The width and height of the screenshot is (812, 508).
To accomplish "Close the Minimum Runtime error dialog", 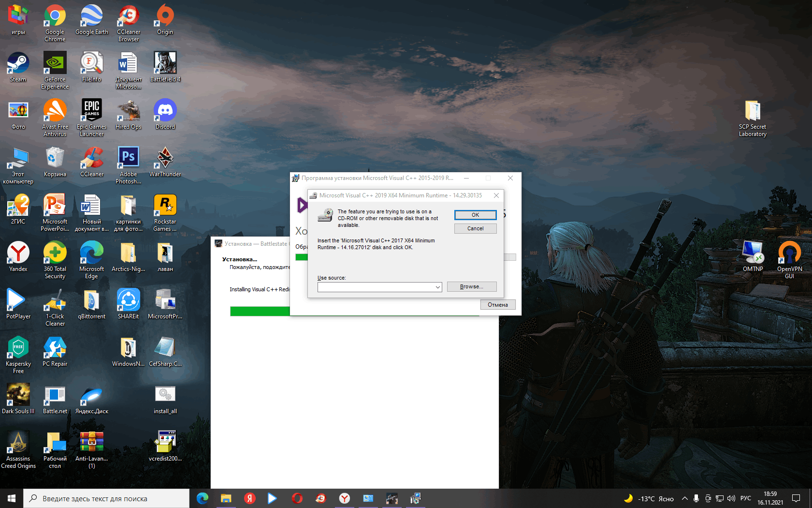I will coord(496,195).
